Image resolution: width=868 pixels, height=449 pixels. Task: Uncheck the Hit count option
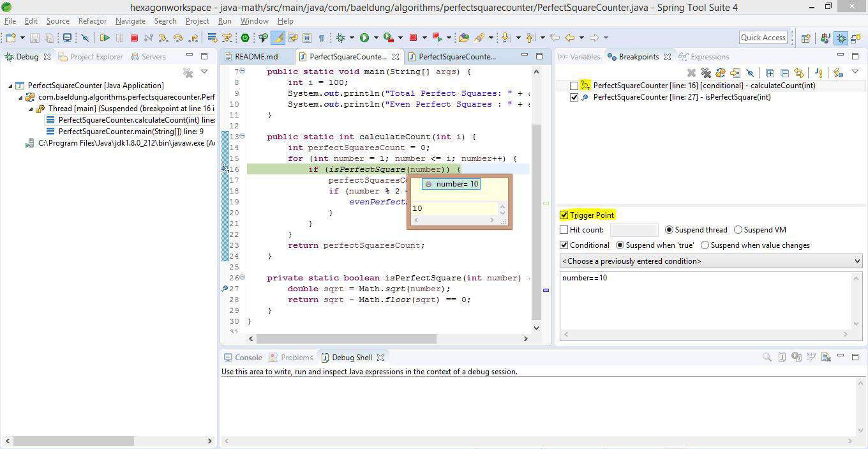(x=564, y=229)
